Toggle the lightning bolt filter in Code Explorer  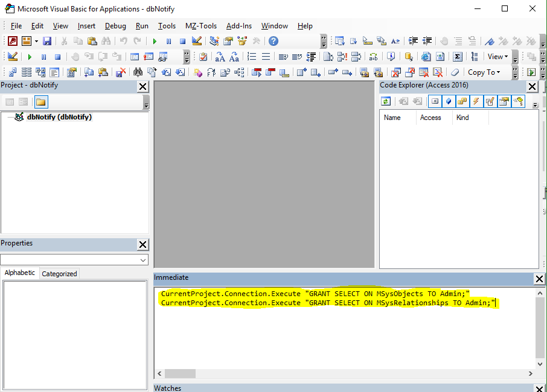click(x=476, y=101)
